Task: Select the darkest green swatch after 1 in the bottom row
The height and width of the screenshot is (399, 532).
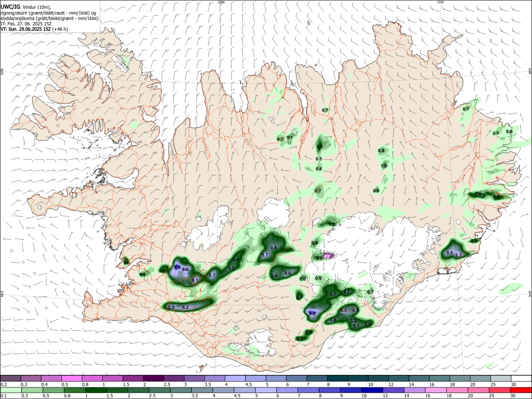Action: (96, 390)
